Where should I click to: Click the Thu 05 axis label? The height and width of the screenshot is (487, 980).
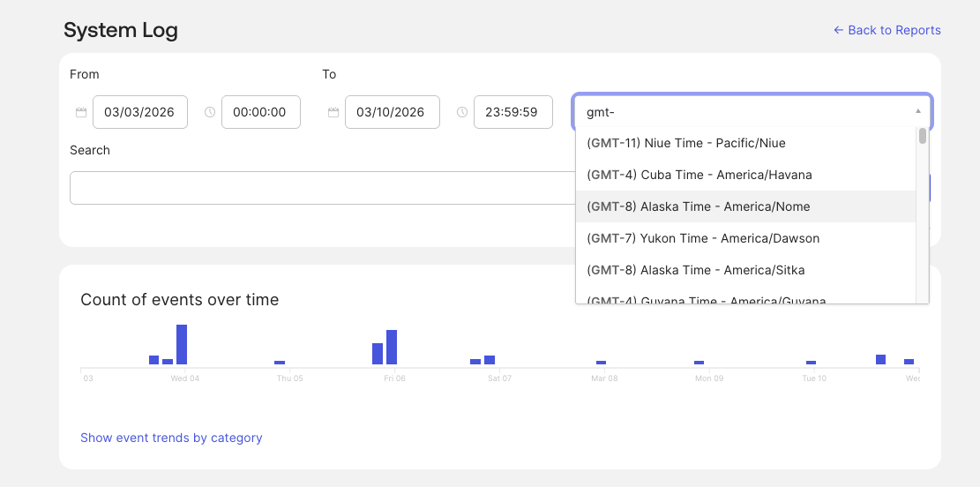(289, 378)
